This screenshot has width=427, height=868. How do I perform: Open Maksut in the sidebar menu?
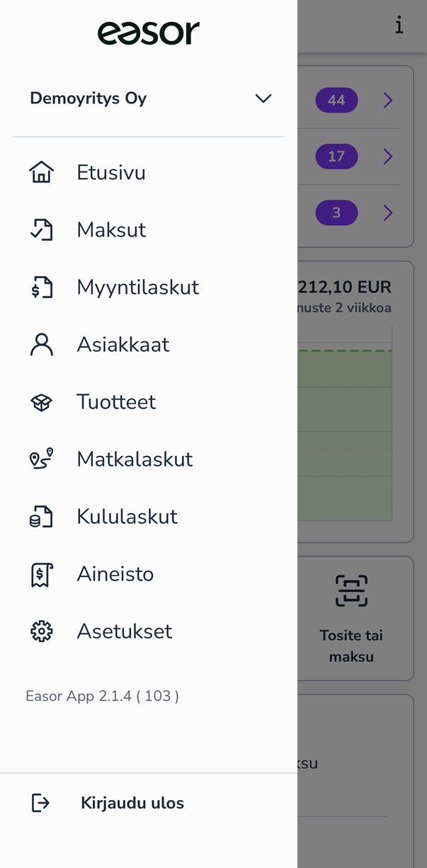pyautogui.click(x=110, y=229)
